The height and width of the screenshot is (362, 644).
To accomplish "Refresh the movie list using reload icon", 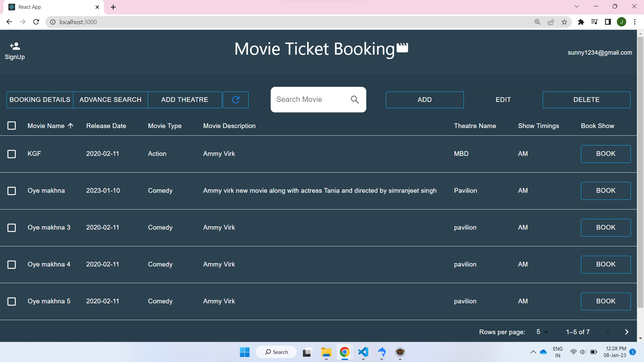I will [x=235, y=100].
